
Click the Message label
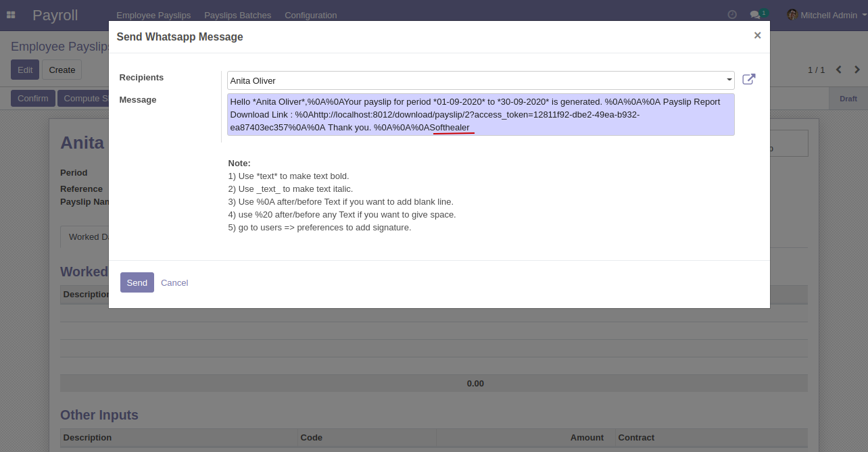pos(138,99)
